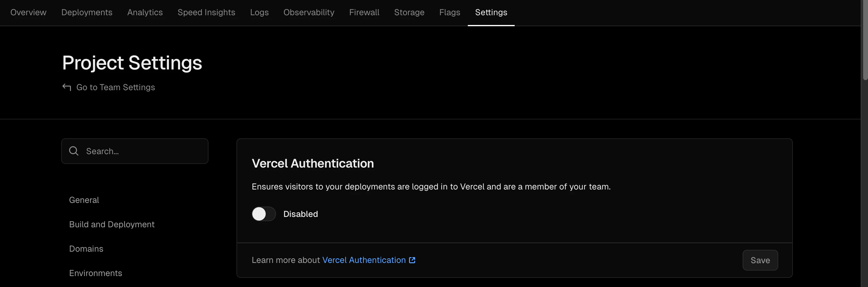The height and width of the screenshot is (287, 868).
Task: Click the Disabled label beside the toggle
Action: click(301, 214)
